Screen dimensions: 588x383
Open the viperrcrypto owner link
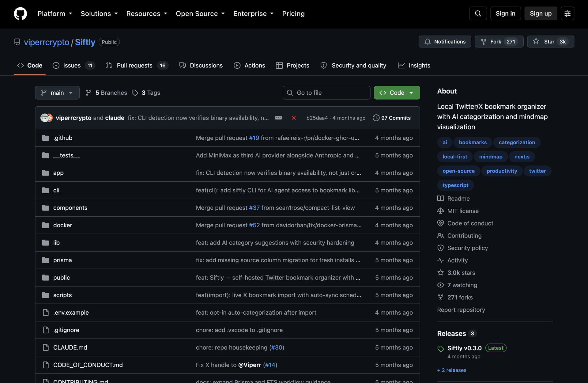coord(47,42)
